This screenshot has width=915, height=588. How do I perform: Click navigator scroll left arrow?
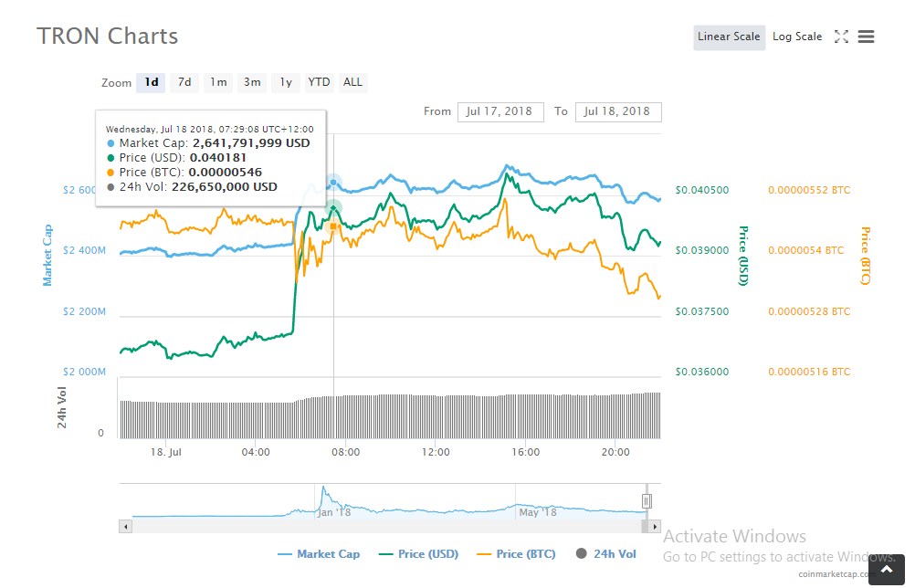point(125,526)
